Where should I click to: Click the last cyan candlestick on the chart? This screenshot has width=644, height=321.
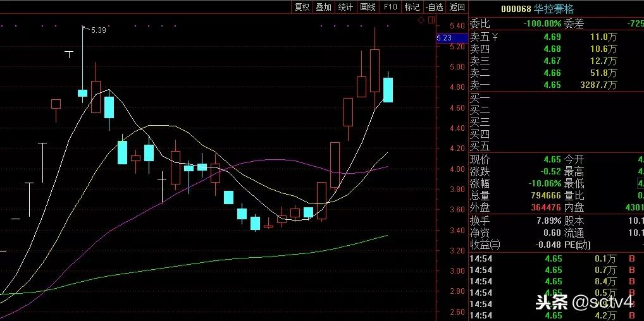click(388, 90)
